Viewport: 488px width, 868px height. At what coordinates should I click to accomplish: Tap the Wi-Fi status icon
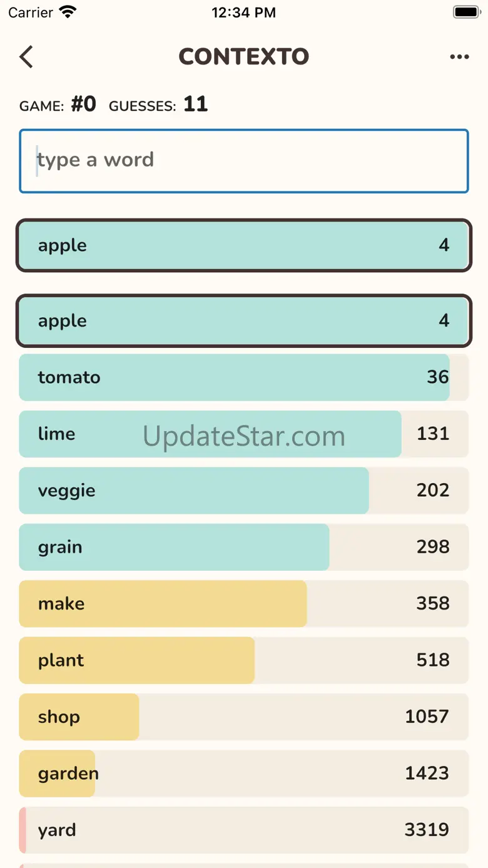click(67, 12)
